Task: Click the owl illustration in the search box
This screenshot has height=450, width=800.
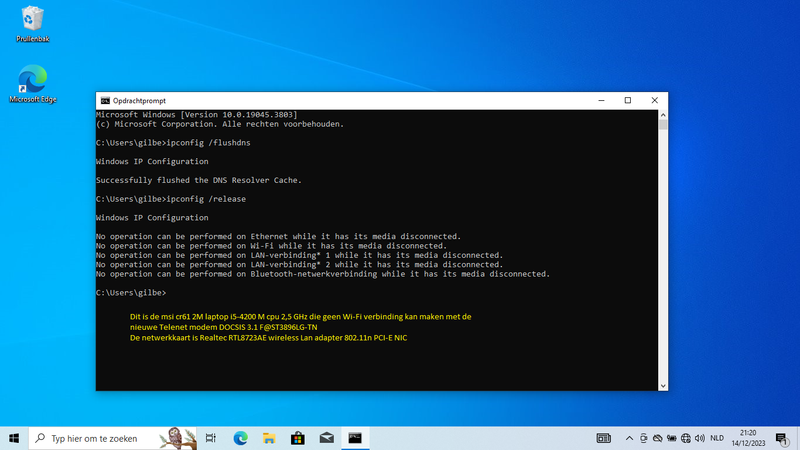Action: 177,438
